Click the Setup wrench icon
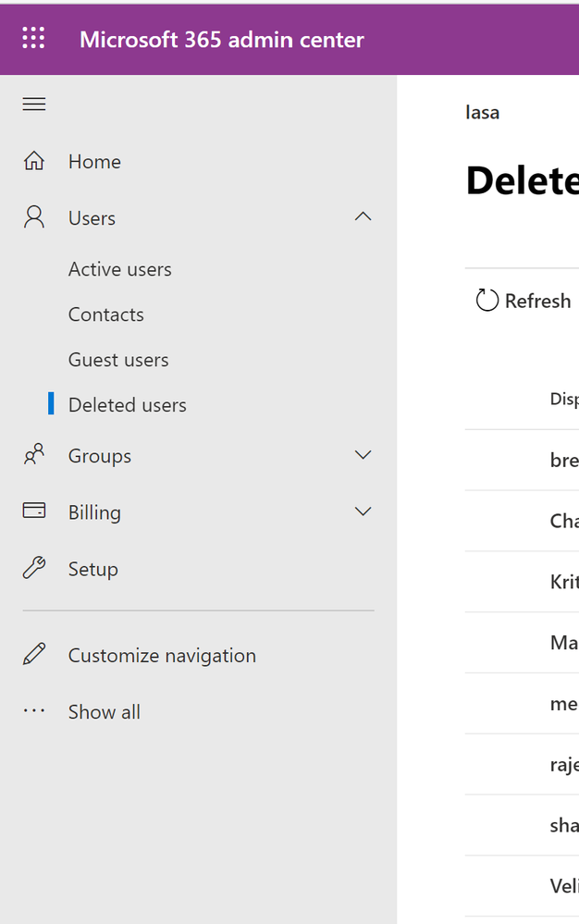The height and width of the screenshot is (924, 579). (x=33, y=568)
